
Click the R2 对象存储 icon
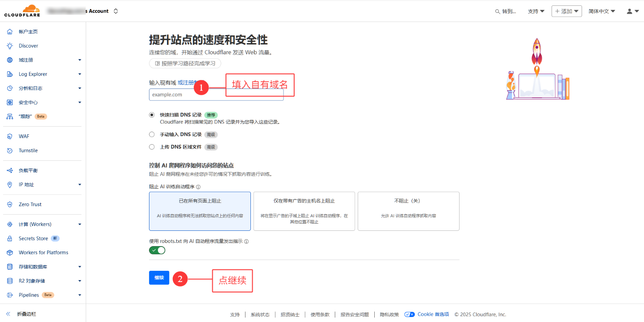point(10,281)
